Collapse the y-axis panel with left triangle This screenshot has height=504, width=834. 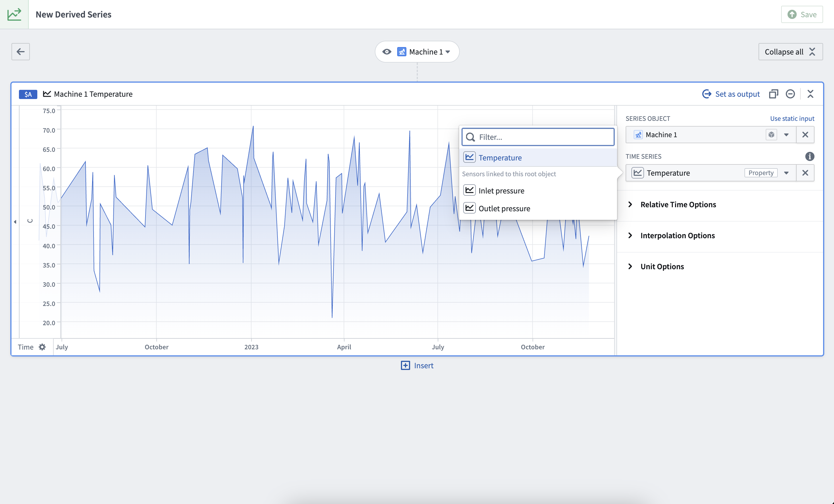tap(15, 222)
